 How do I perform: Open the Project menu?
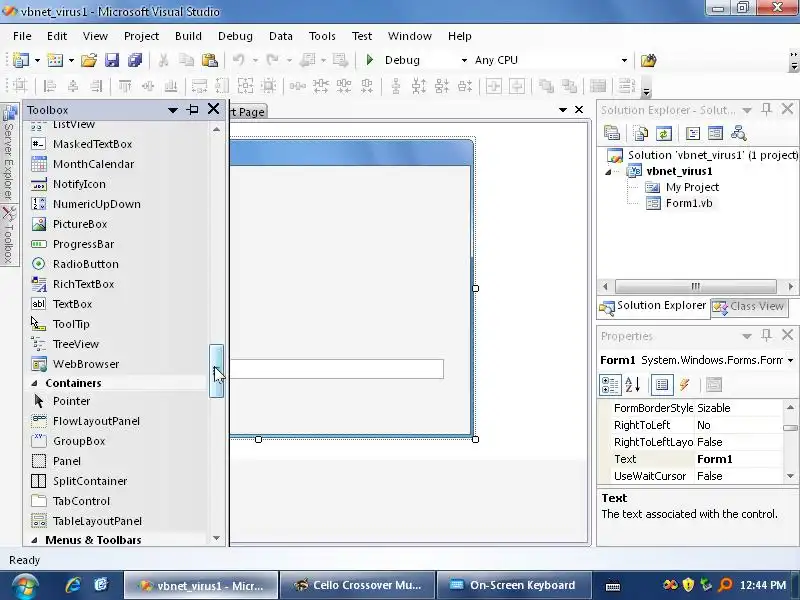[141, 36]
